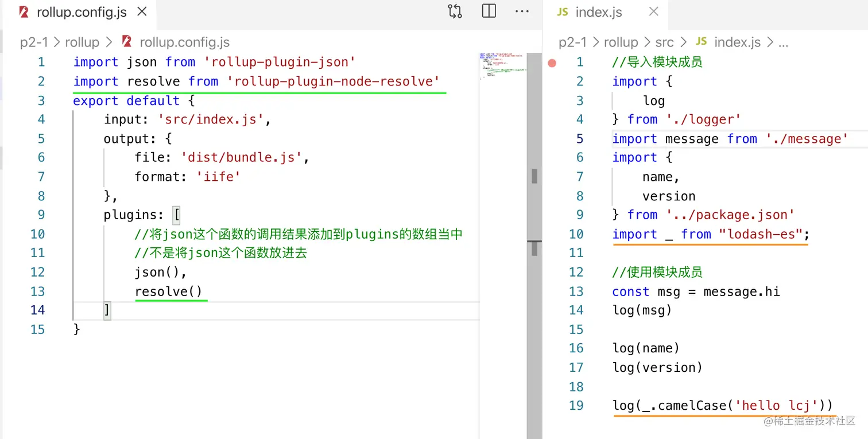Click the 'hello lcj' string literal

pos(776,406)
